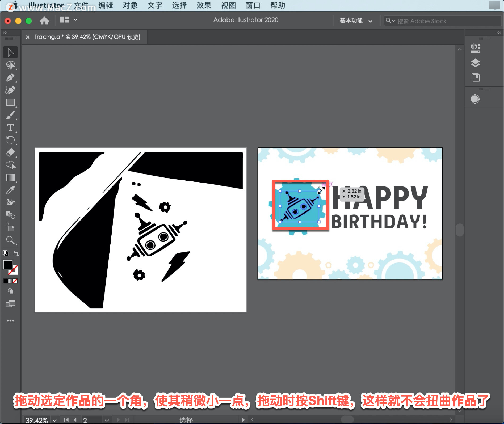Click the selected robot top-right corner handle

coord(319,191)
